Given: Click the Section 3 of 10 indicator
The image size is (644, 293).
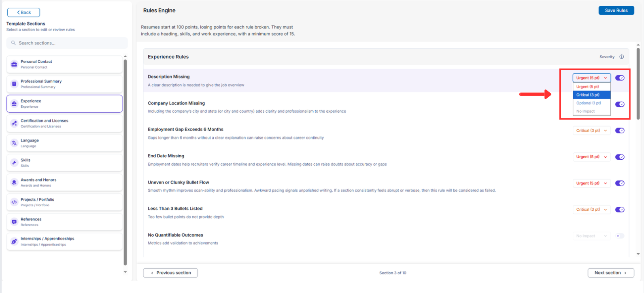Looking at the screenshot, I should click(393, 273).
